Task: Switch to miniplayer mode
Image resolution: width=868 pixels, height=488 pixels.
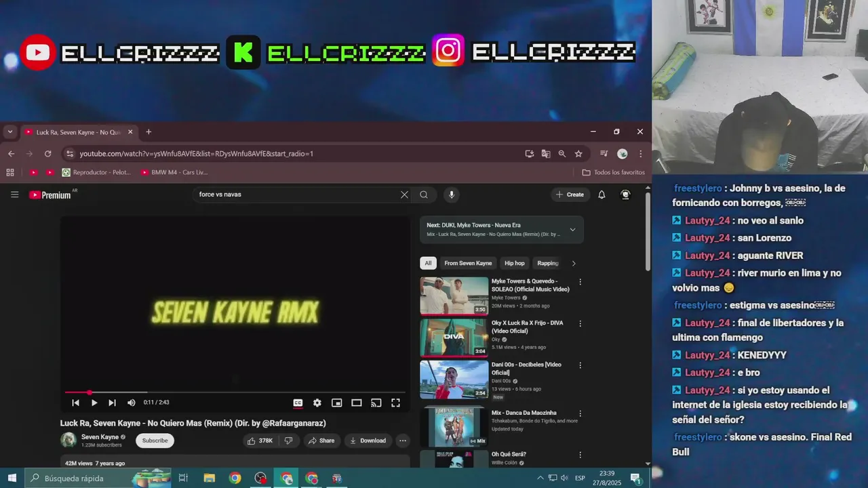Action: [336, 403]
